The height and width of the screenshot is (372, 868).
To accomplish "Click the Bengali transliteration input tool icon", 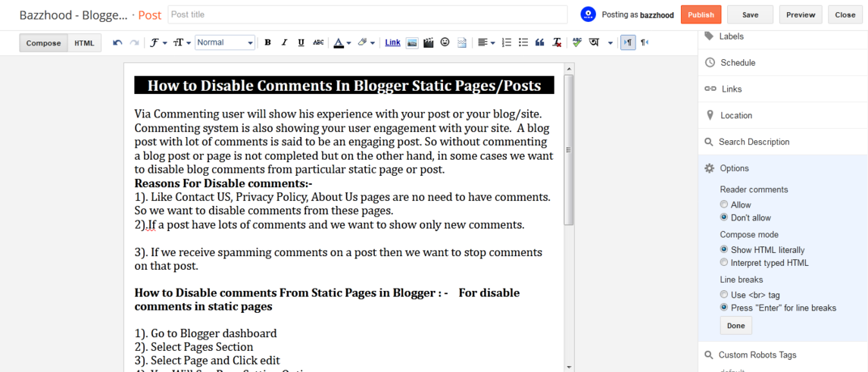I will (595, 42).
